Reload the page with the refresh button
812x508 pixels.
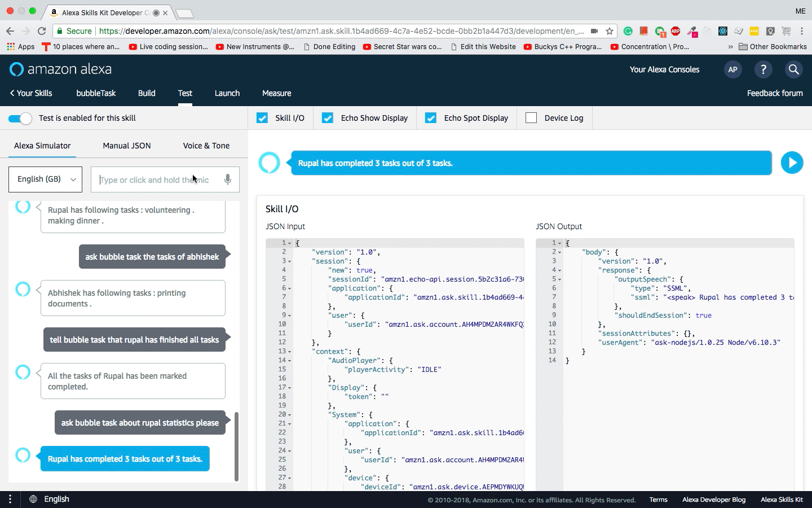click(42, 31)
